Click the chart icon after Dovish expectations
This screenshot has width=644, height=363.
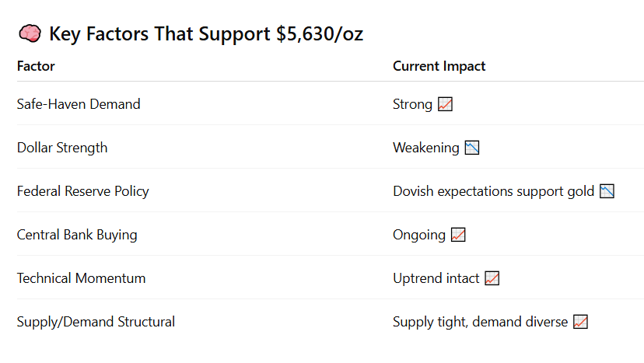[x=607, y=191]
